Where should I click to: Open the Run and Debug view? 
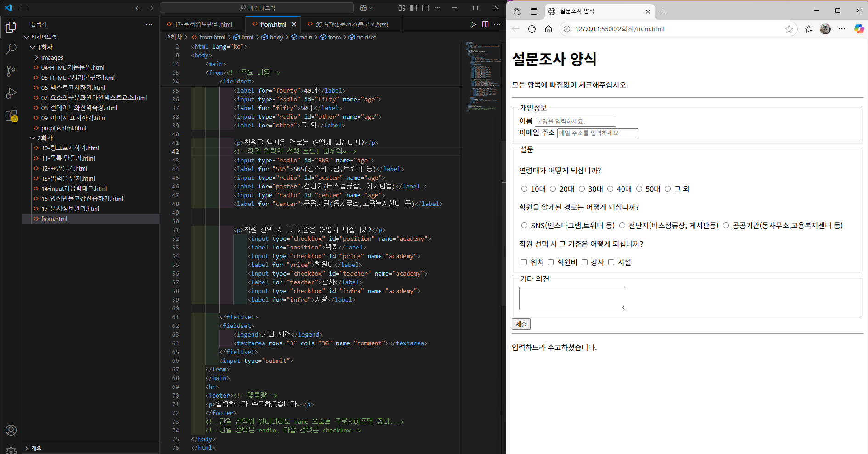[11, 93]
